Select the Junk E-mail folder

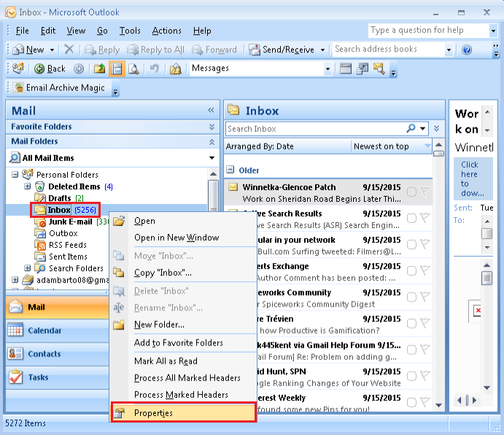pyautogui.click(x=71, y=222)
